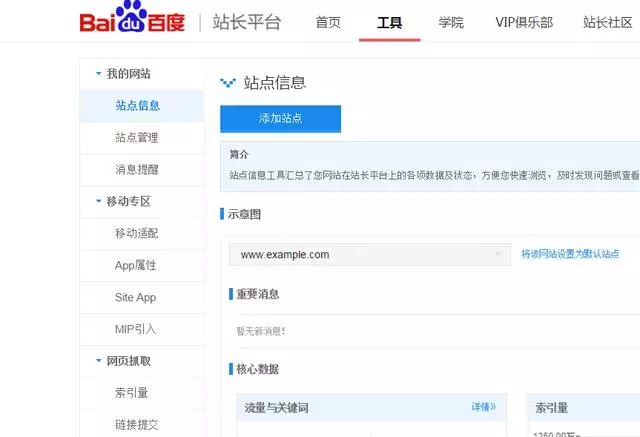
Task: Open the 首页 tab
Action: [328, 22]
